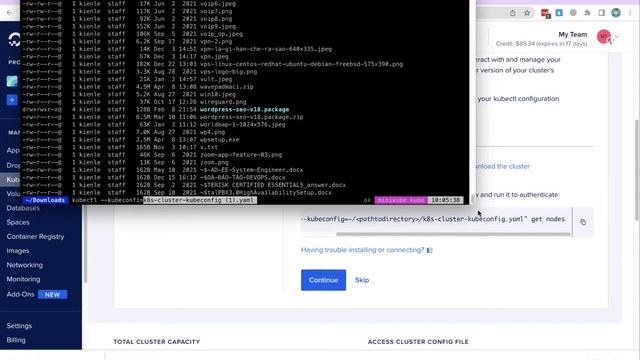The height and width of the screenshot is (360, 640).
Task: Open Images in the sidebar
Action: 18,251
